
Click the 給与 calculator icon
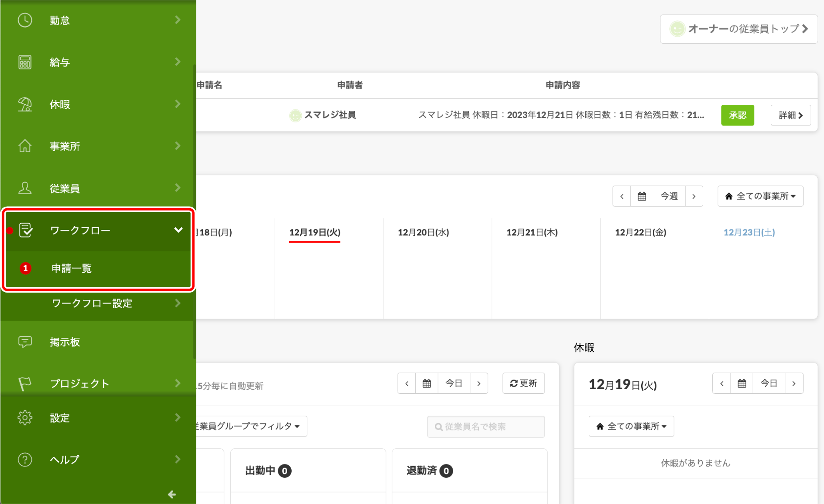click(x=25, y=62)
